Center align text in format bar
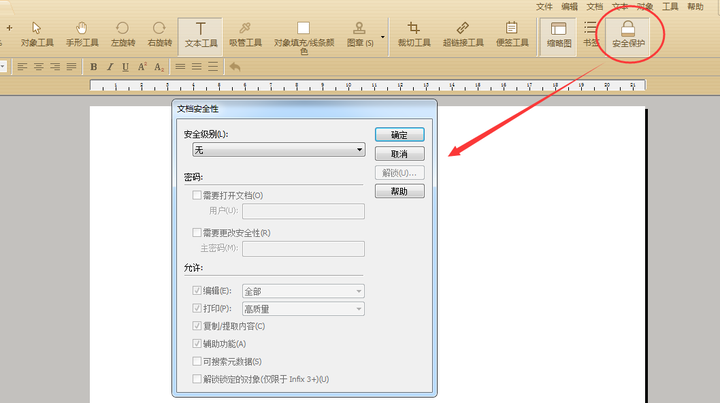 coord(39,67)
